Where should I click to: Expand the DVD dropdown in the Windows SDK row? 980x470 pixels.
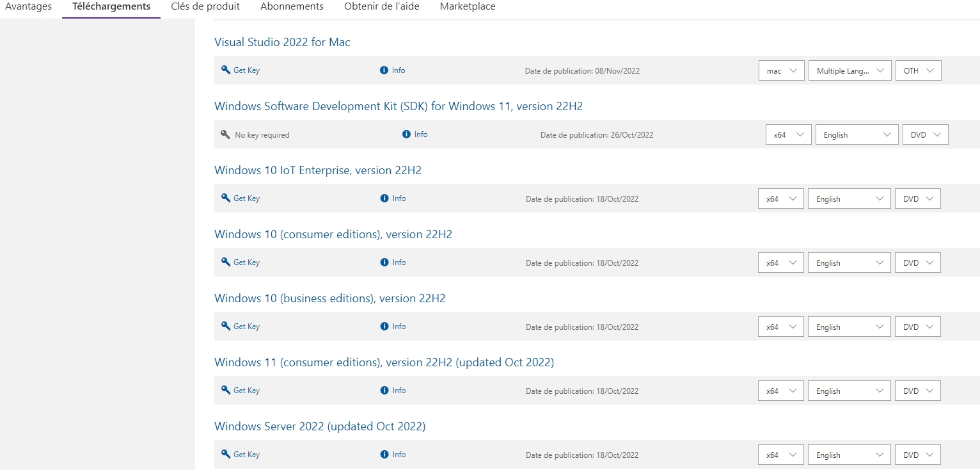coord(926,134)
